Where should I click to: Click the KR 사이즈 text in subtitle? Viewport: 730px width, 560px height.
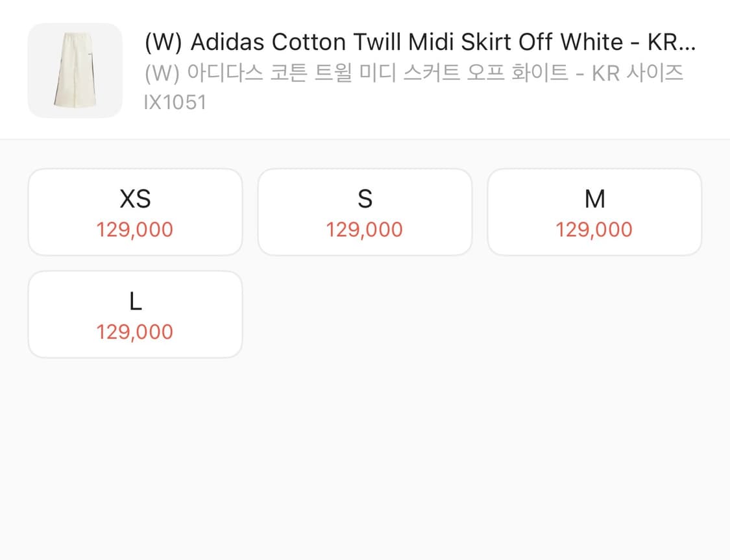point(637,73)
